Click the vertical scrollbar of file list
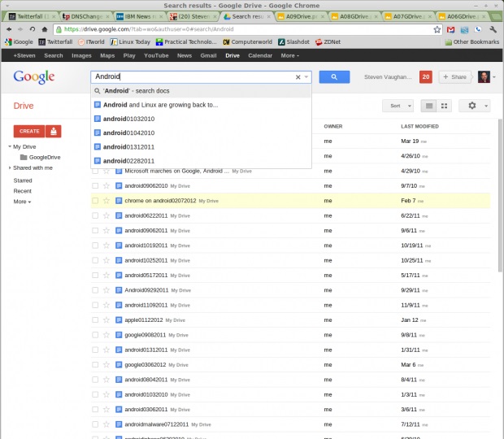 tap(501, 196)
